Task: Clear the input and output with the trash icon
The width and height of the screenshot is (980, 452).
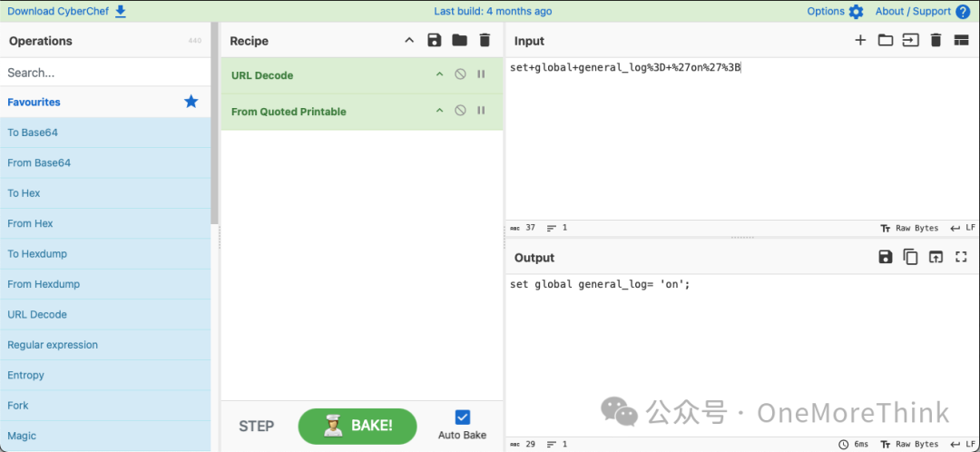Action: 936,41
